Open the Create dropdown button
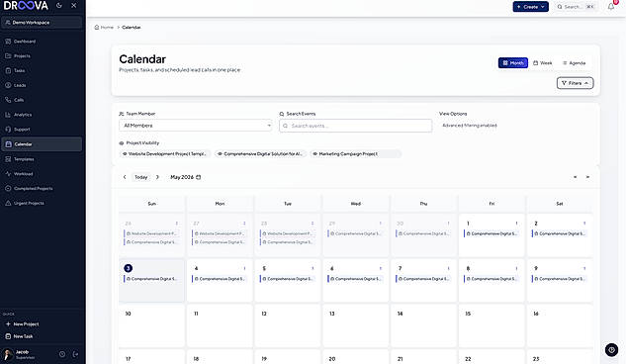Image resolution: width=626 pixels, height=364 pixels. pyautogui.click(x=531, y=7)
